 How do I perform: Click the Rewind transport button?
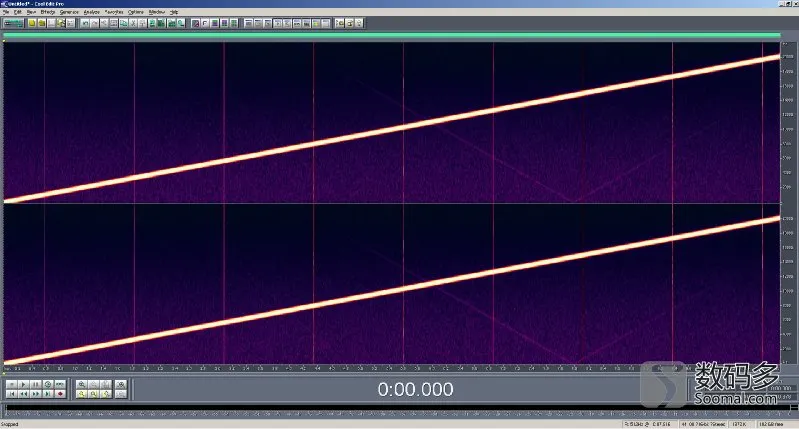tap(23, 394)
